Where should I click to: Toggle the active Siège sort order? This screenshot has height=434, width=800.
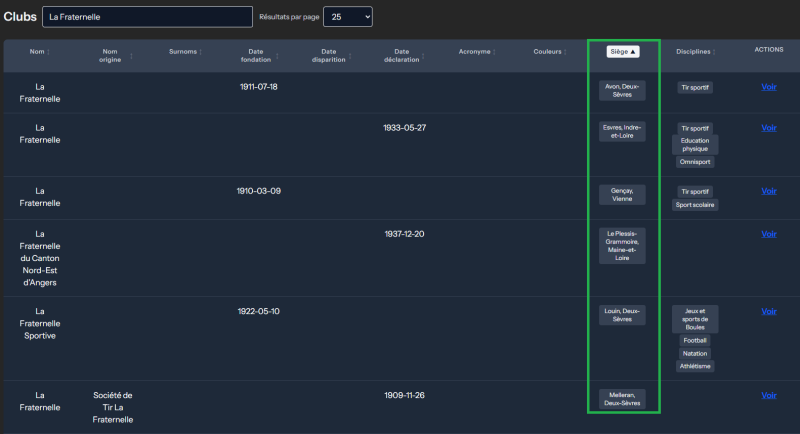(x=622, y=52)
